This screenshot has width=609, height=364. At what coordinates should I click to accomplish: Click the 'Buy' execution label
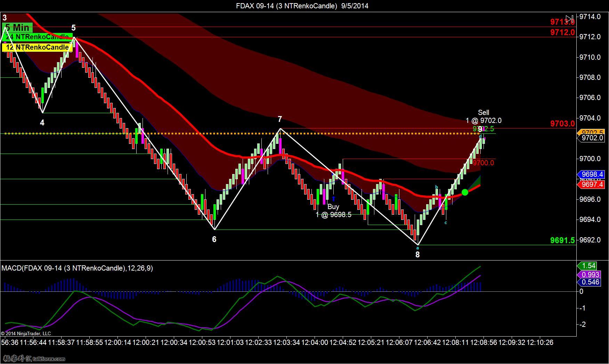tap(333, 207)
